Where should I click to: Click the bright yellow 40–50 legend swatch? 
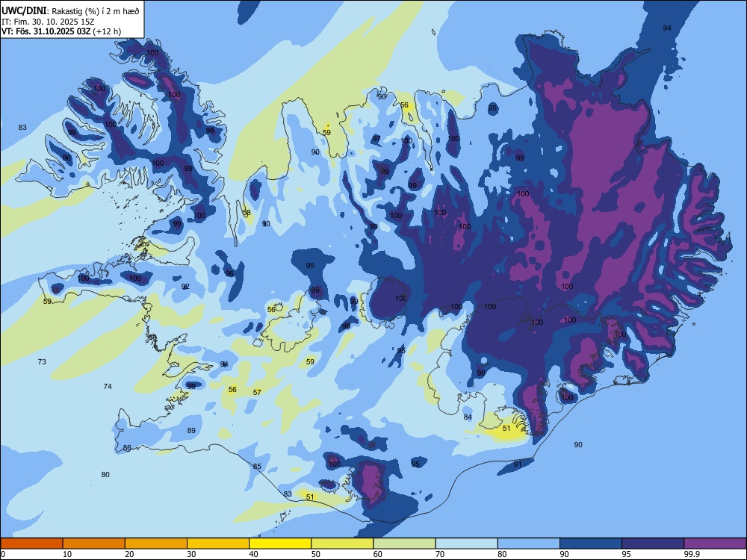(x=280, y=544)
